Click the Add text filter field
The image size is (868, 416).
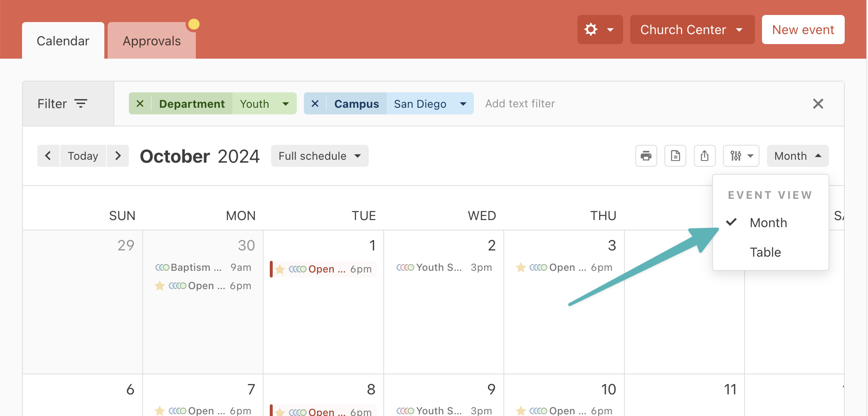pyautogui.click(x=520, y=104)
